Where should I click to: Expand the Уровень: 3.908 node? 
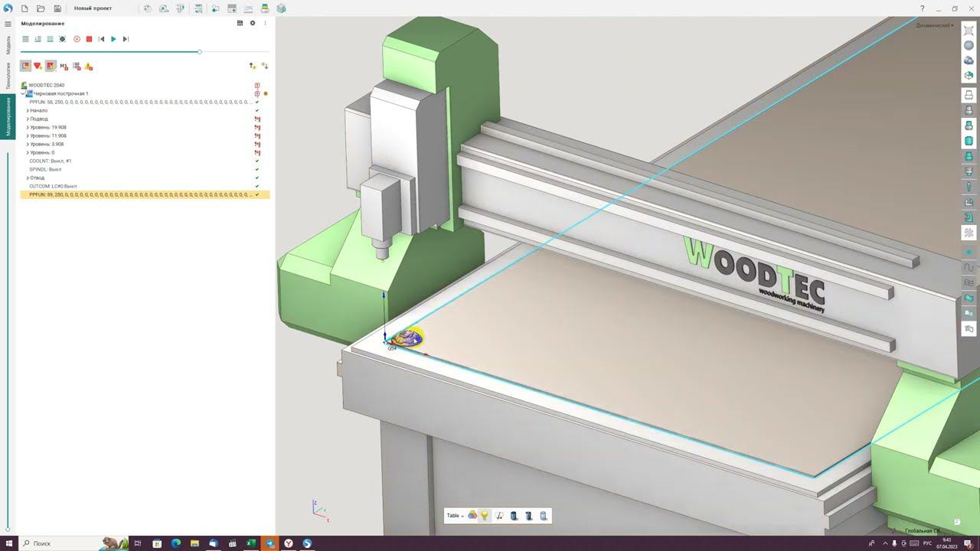click(28, 144)
